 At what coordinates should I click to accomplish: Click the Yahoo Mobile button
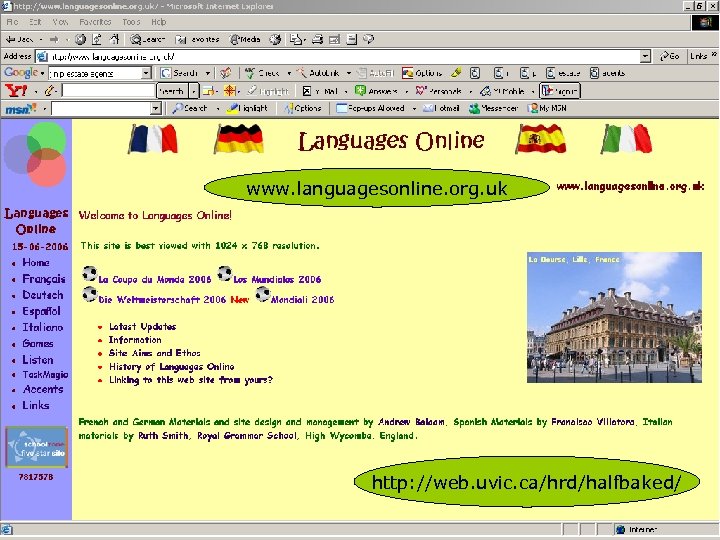[x=502, y=91]
